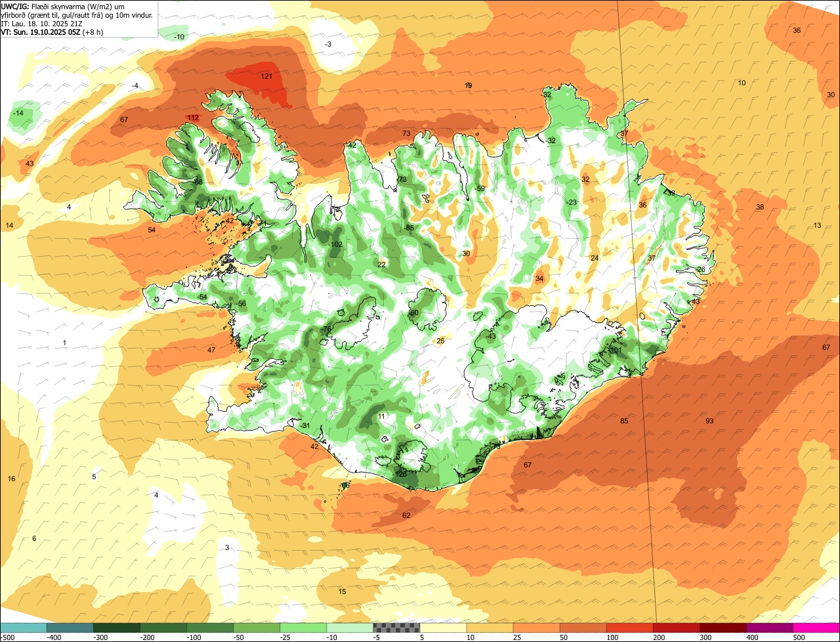Click the -100 to -50 green legend swatch
840x642 pixels.
[x=210, y=628]
